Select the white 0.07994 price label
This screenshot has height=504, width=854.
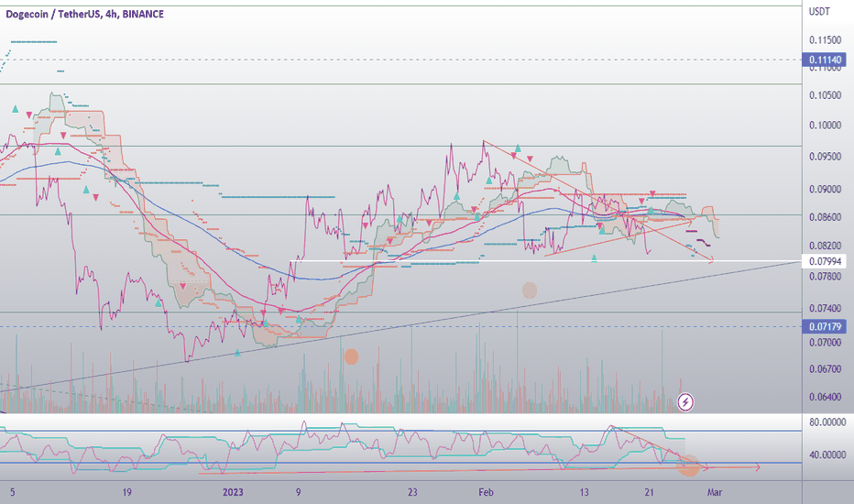click(825, 261)
